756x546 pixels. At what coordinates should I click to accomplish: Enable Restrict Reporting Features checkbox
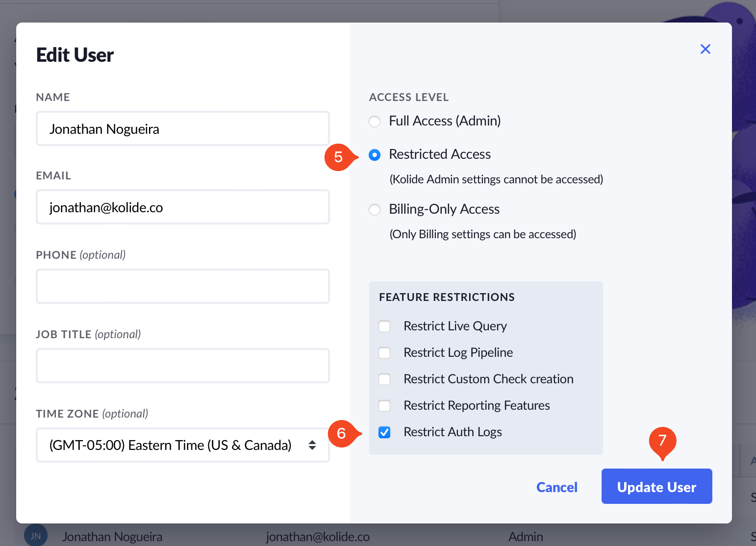pyautogui.click(x=384, y=406)
